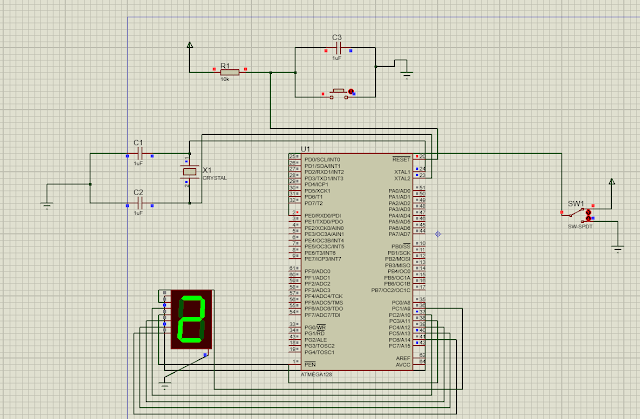Click the PG2/ALE pin label
This screenshot has width=640, height=419.
[316, 340]
